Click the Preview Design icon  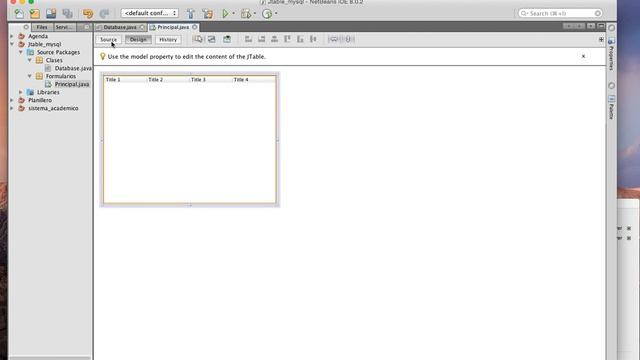227,39
